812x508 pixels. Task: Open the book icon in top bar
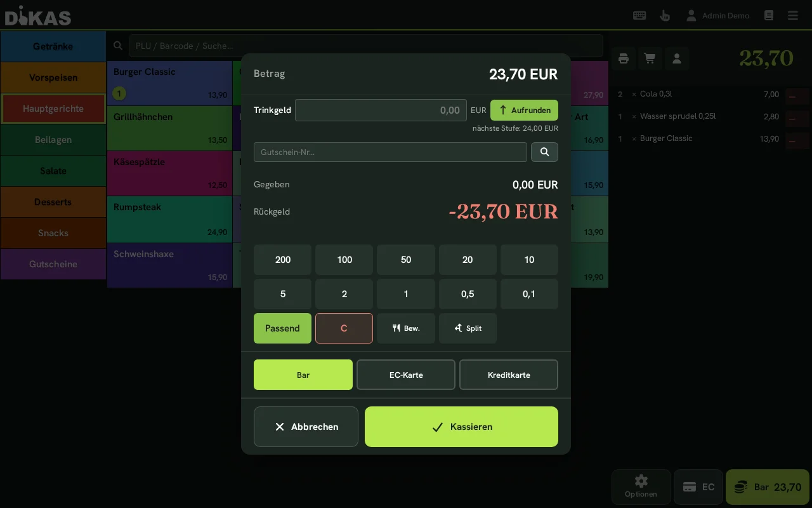click(x=769, y=15)
